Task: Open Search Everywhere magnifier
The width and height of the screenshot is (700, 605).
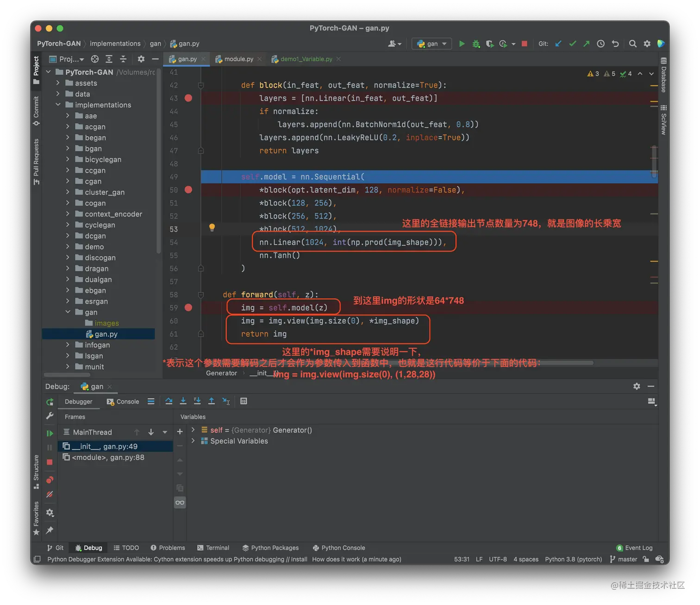Action: (x=632, y=44)
